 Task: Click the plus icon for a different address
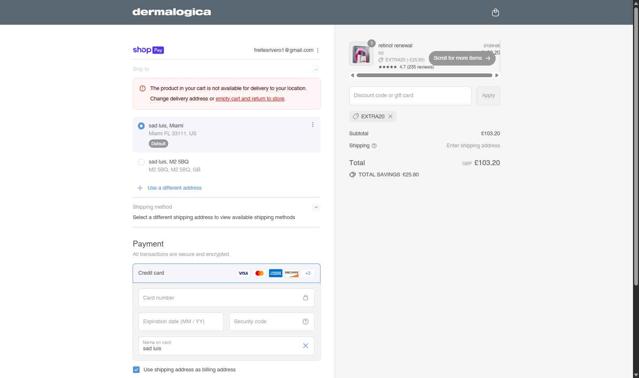tap(140, 188)
